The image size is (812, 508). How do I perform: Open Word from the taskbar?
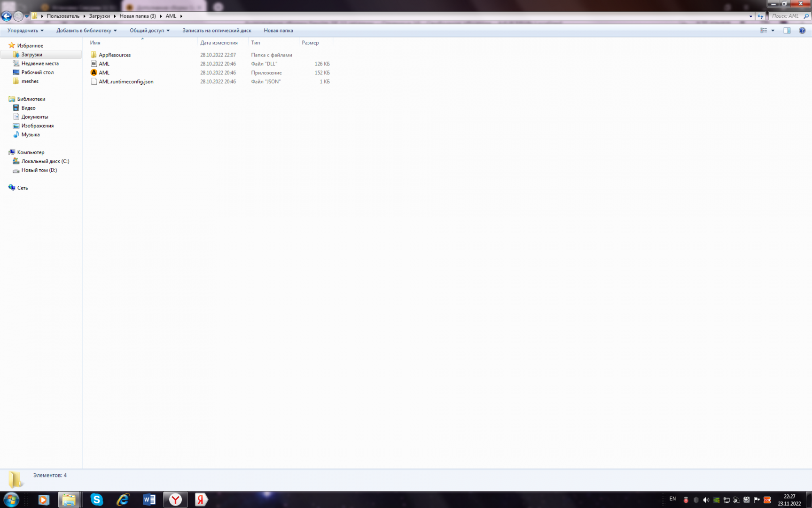pos(149,500)
